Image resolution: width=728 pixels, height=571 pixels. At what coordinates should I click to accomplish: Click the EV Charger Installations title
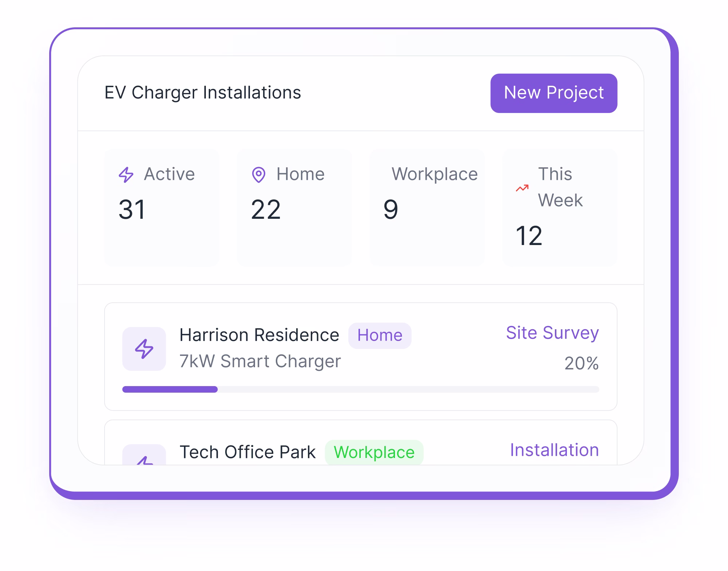click(x=203, y=93)
